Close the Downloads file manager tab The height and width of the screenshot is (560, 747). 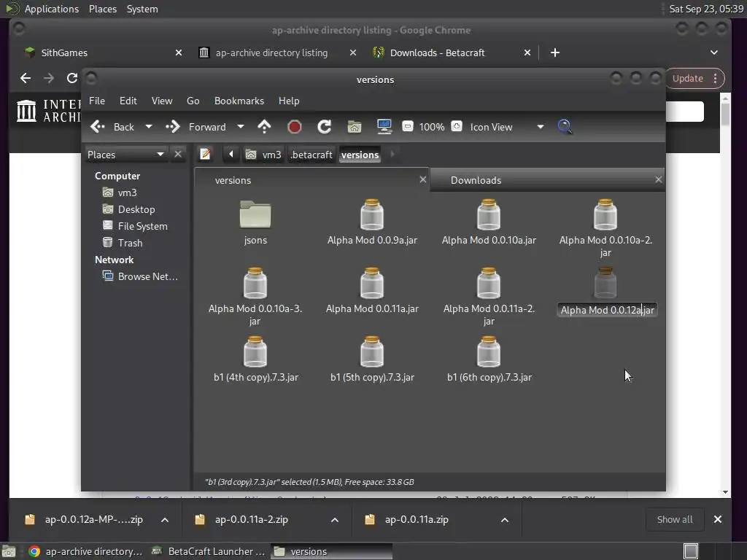pos(659,179)
